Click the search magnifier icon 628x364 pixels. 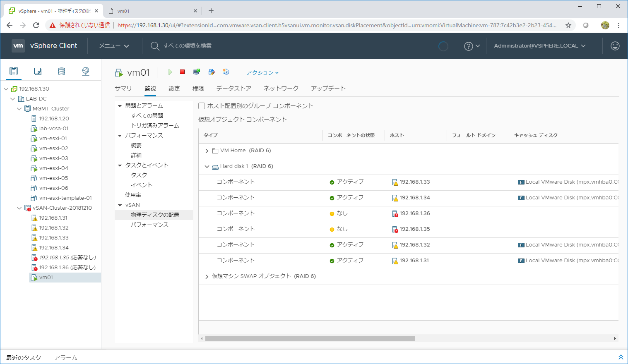(x=155, y=46)
